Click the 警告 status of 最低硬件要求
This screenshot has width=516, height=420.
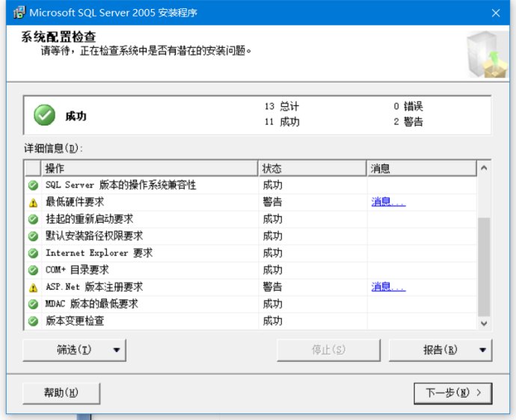tap(272, 202)
